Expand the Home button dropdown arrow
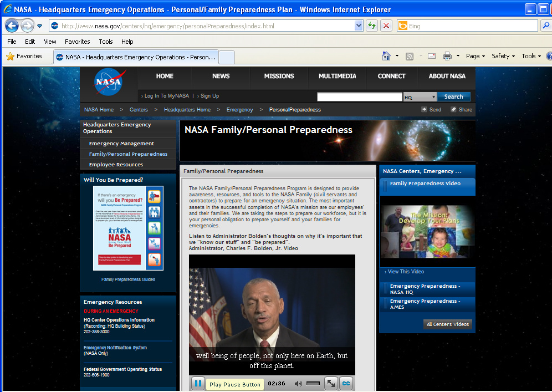Viewport: 552px width, 392px height. point(397,56)
